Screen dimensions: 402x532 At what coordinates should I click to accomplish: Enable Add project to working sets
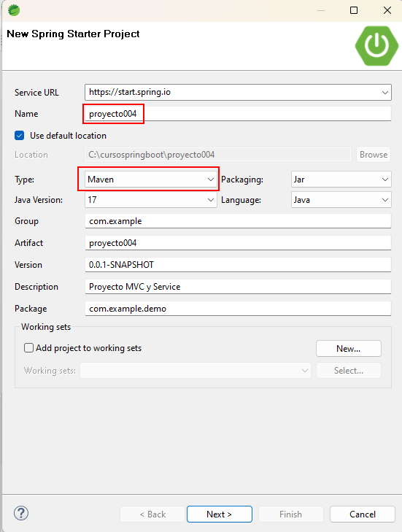click(29, 348)
